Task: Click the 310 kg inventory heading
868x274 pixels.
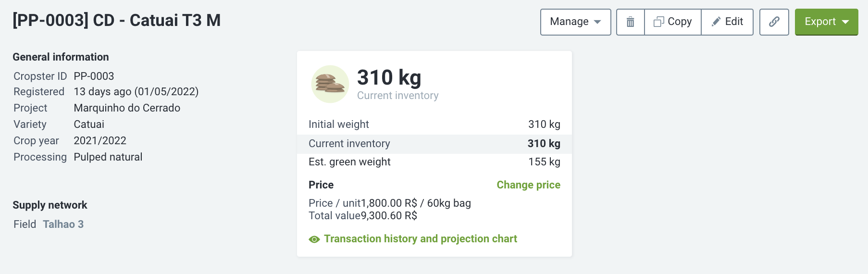Action: (389, 78)
